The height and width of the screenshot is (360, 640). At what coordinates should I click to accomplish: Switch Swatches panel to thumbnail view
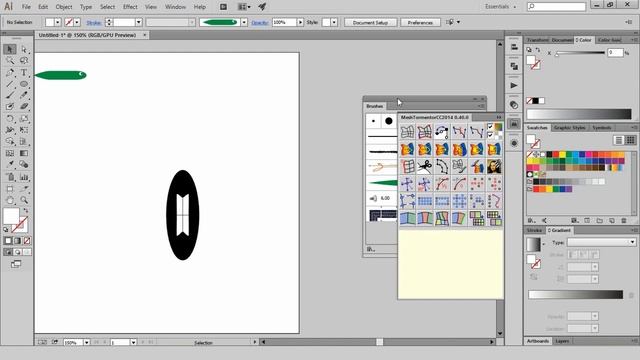(631, 140)
